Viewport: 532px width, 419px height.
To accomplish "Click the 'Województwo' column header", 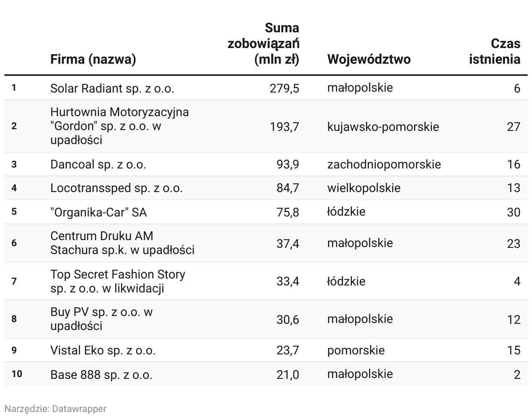I will coord(369,59).
